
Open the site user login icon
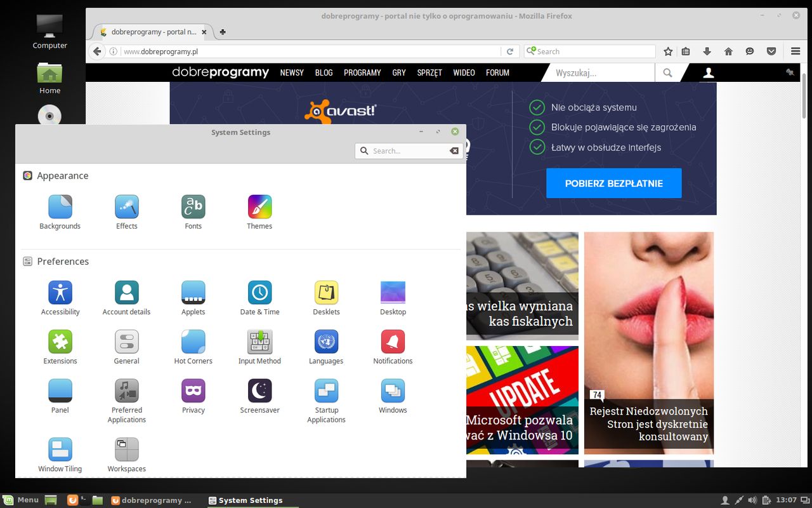tap(709, 73)
